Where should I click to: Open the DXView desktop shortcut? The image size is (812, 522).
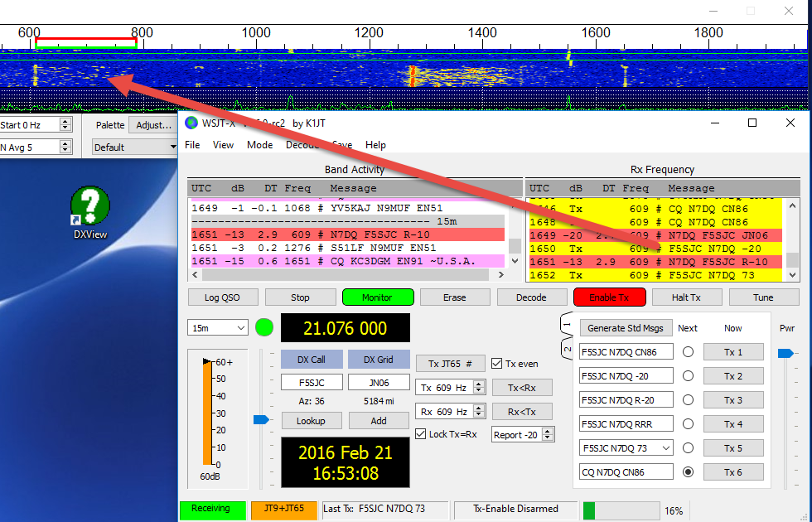pos(90,212)
